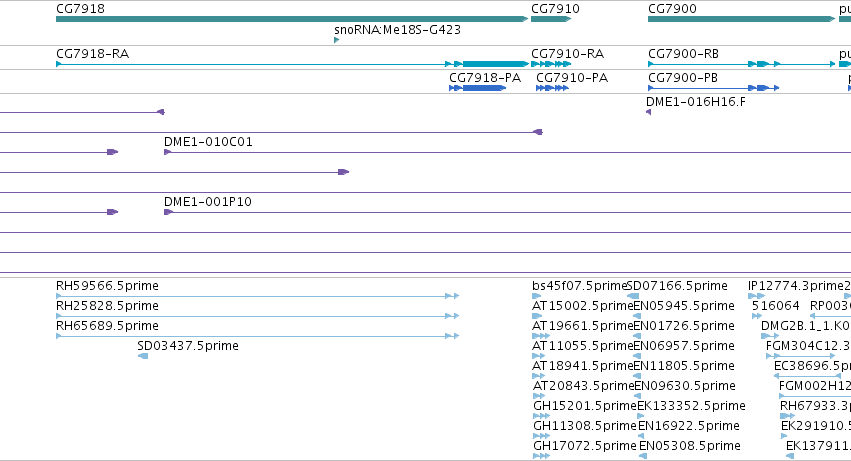Select the SD07166.5prime label
The width and height of the screenshot is (851, 461).
coord(677,286)
